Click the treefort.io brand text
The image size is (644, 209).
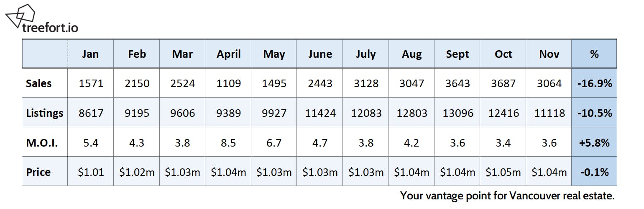click(x=50, y=28)
